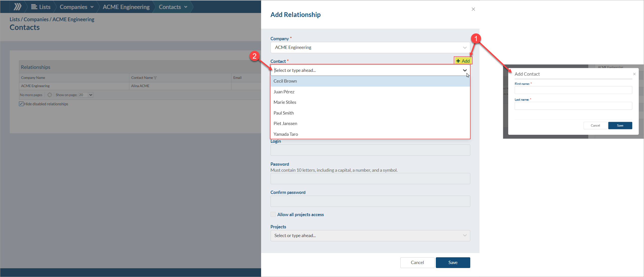
Task: Collapse the Contact dropdown with its arrow
Action: [x=465, y=70]
